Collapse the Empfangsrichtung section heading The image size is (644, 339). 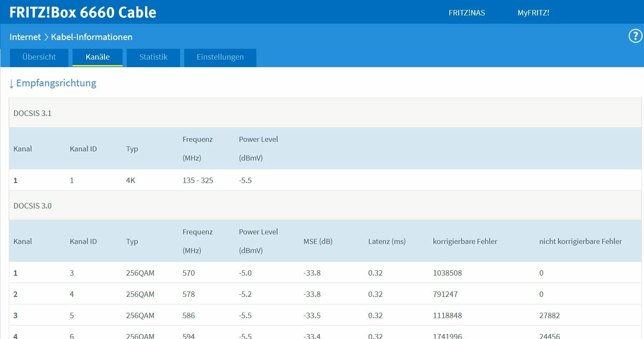pos(53,83)
